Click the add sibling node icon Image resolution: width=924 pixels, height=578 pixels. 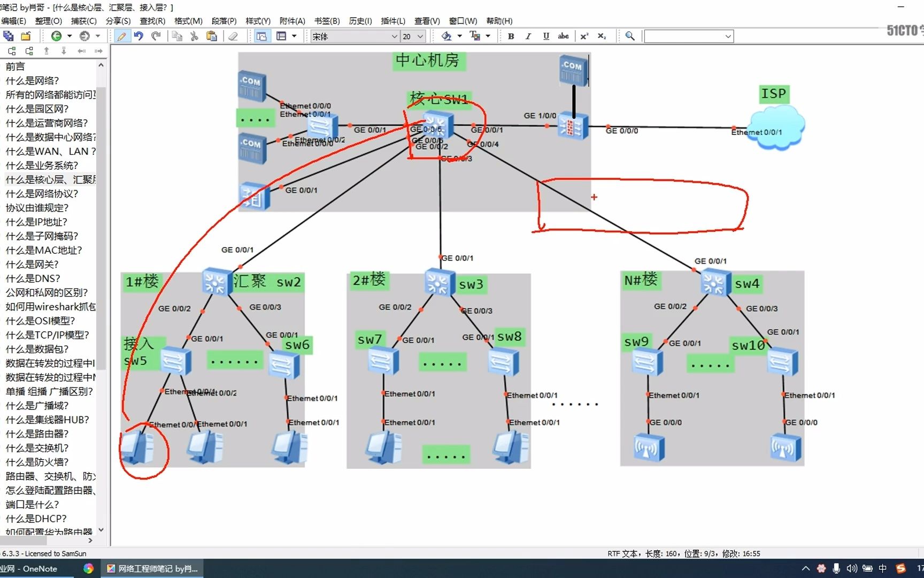pyautogui.click(x=12, y=51)
